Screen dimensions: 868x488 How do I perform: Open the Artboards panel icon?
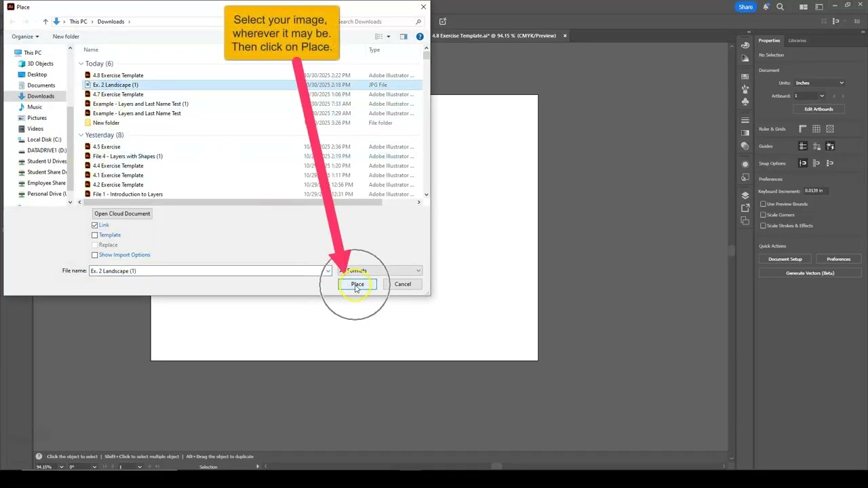(745, 221)
